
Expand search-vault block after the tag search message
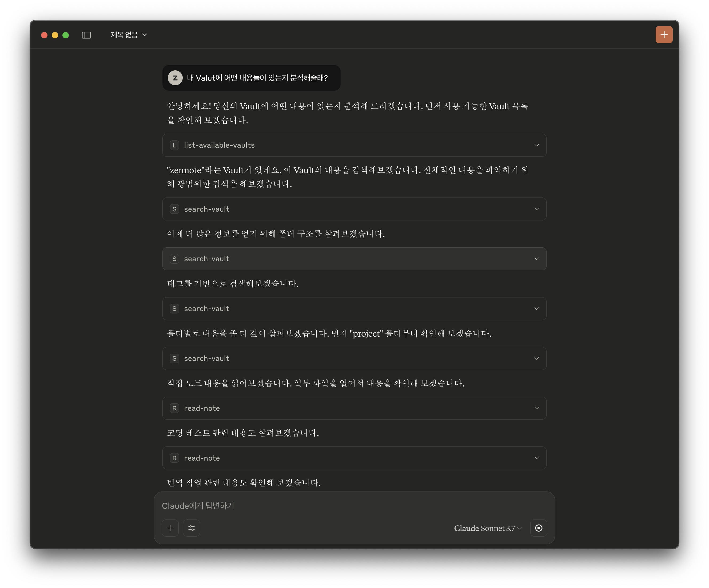pos(354,309)
